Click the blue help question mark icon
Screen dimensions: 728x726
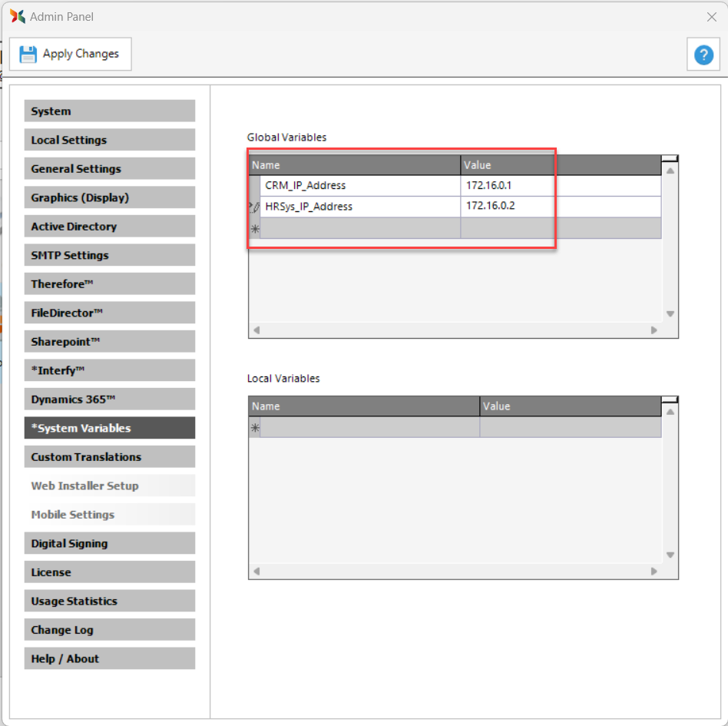703,55
